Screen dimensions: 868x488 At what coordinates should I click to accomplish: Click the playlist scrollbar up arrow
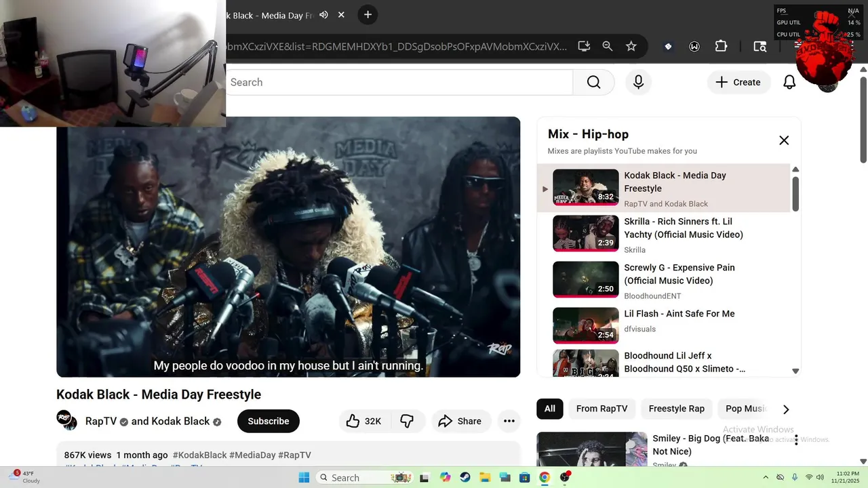pos(796,169)
